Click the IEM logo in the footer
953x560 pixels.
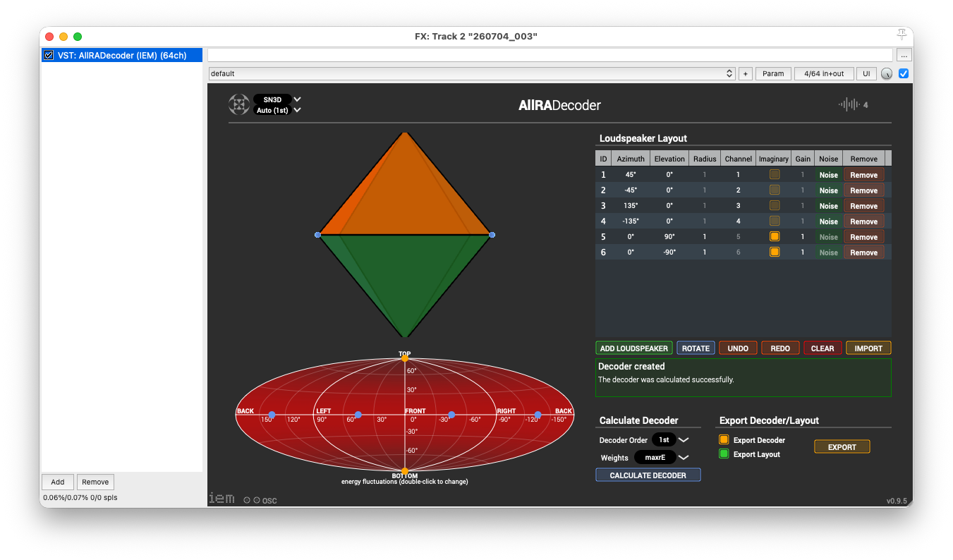(x=221, y=498)
